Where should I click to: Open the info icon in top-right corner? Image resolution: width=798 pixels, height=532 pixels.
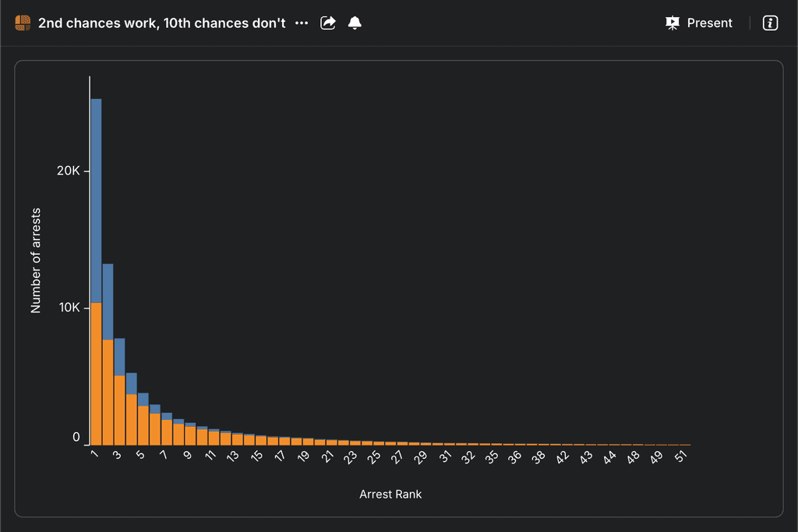point(770,23)
